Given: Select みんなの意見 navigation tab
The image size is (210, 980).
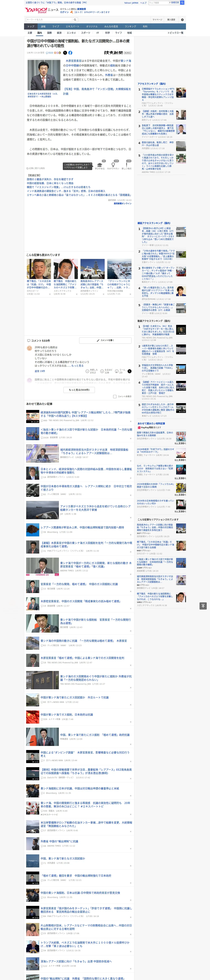Looking at the screenshot, I should click(111, 27).
